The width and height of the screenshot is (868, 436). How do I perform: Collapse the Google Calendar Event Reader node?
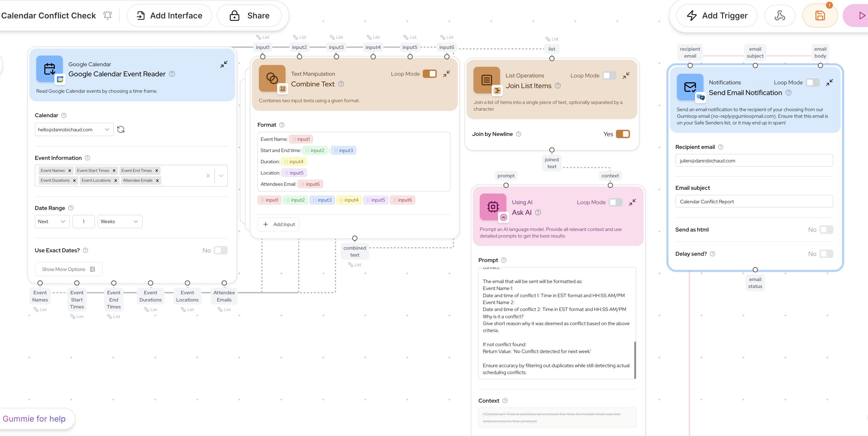coord(224,64)
